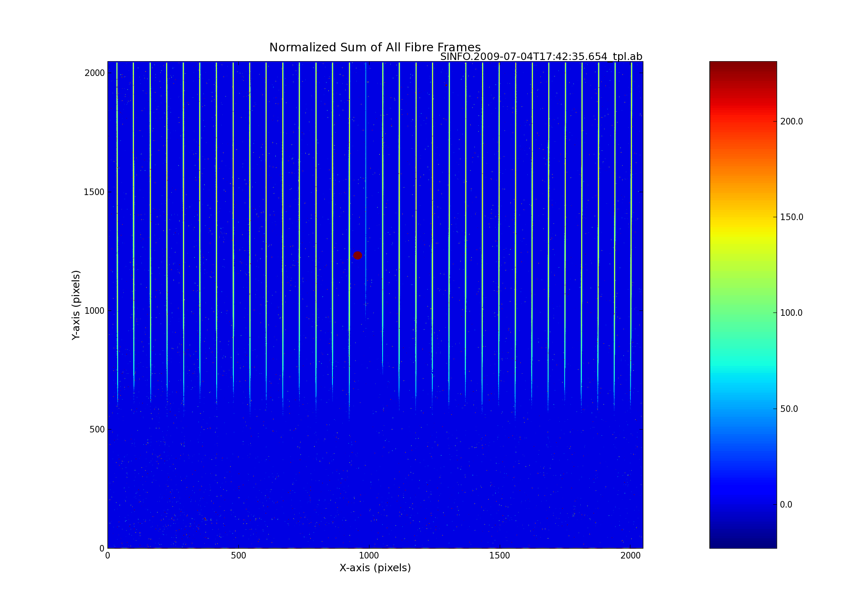Click the x-axis tick label '2000'
Image resolution: width=863 pixels, height=616 pixels.
[x=630, y=556]
